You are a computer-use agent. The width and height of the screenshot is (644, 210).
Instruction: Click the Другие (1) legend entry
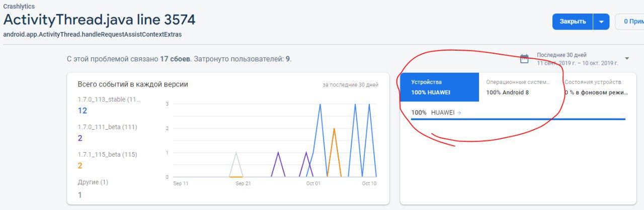coord(93,182)
